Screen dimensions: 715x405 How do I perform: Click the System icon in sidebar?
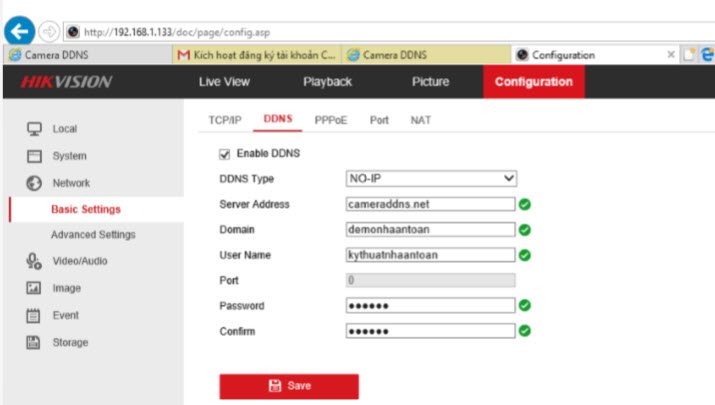pyautogui.click(x=33, y=156)
